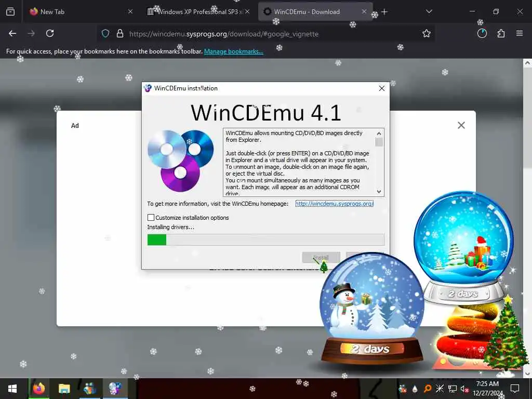Click the orange magnifier tray icon
The height and width of the screenshot is (399, 532).
click(428, 389)
